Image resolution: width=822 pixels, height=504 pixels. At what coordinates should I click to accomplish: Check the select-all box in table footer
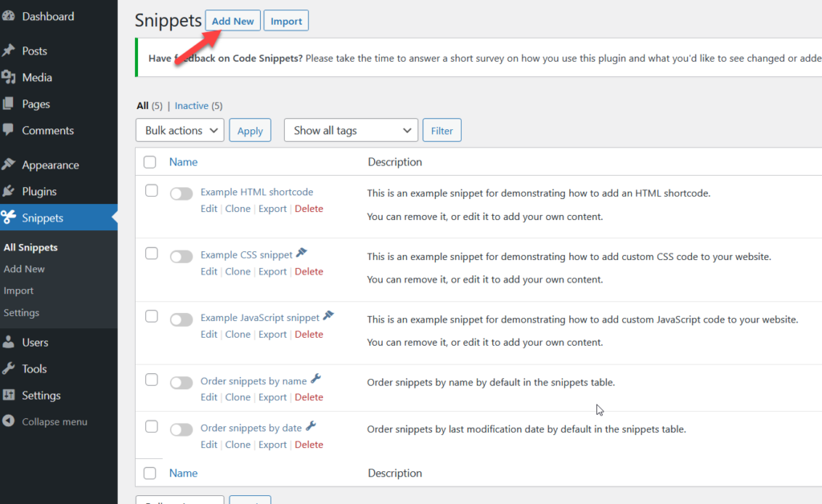pos(150,473)
